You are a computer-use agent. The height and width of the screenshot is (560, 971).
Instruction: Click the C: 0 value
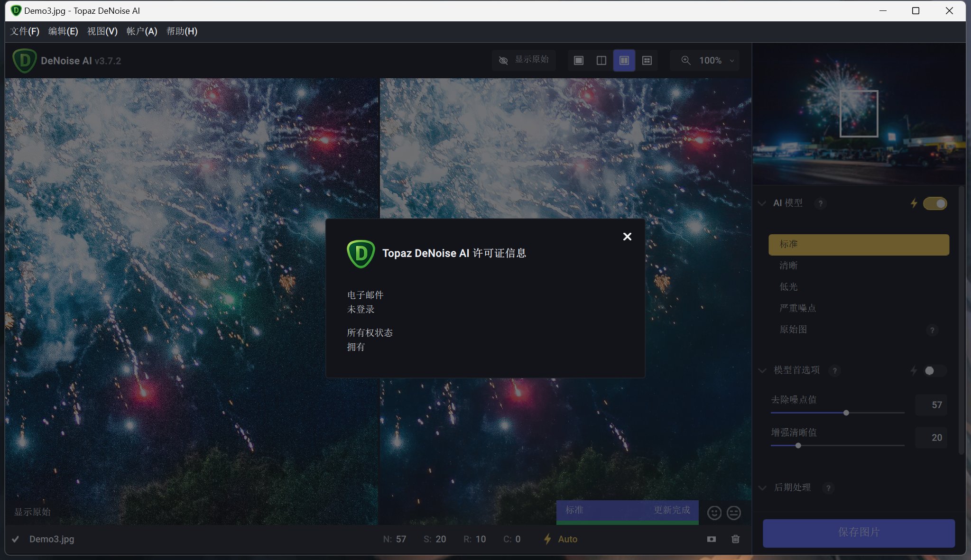(512, 539)
